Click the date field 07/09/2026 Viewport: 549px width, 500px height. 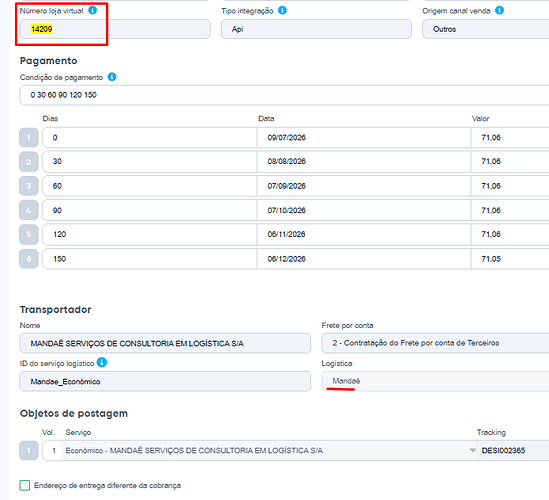(364, 186)
